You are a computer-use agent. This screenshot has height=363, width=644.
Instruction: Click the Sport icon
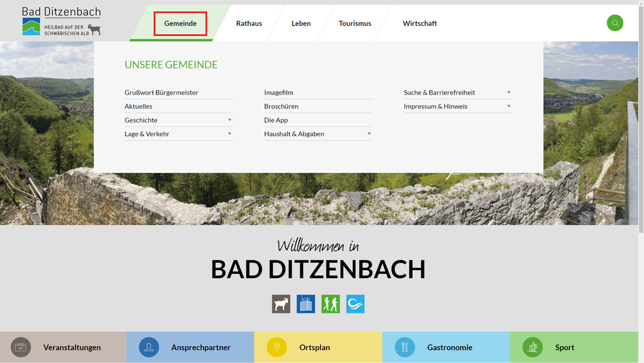coord(533,348)
